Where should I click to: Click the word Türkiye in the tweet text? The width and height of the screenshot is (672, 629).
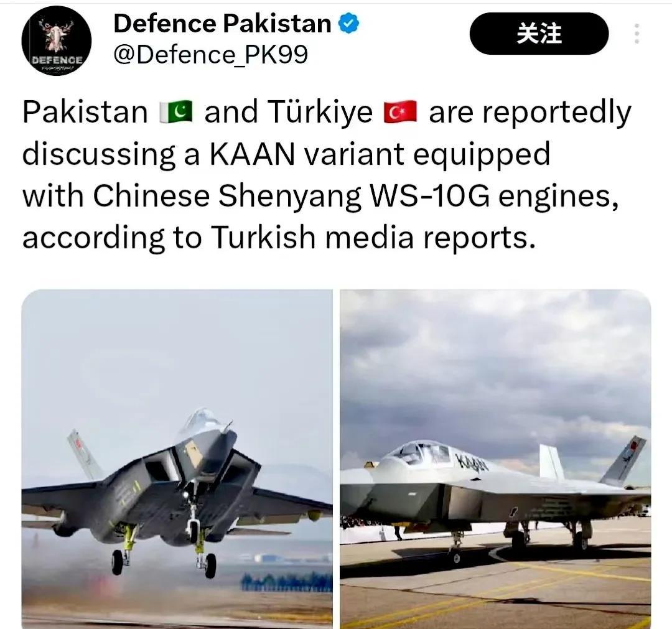pos(320,112)
